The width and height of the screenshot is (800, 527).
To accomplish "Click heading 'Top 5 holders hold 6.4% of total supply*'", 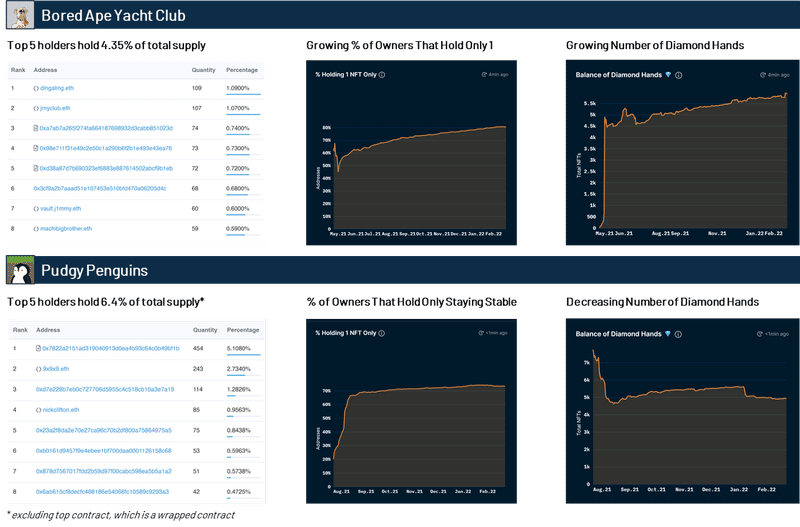I will click(x=106, y=302).
